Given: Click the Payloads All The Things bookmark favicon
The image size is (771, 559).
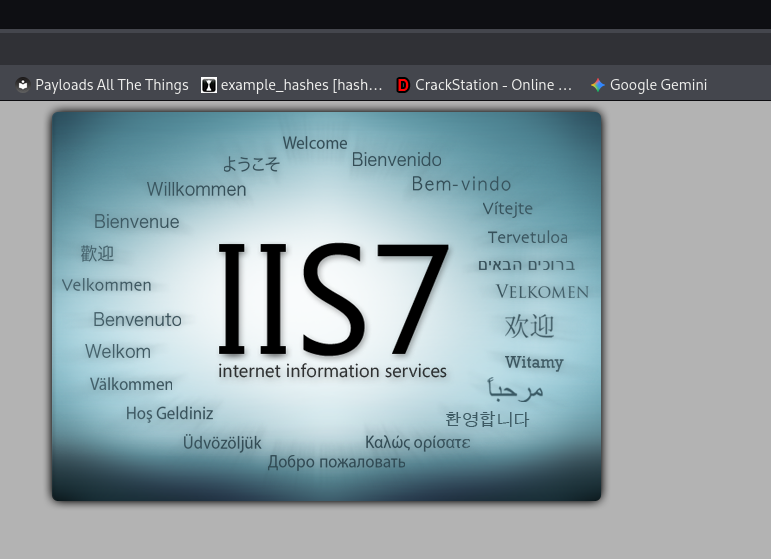Looking at the screenshot, I should point(23,85).
